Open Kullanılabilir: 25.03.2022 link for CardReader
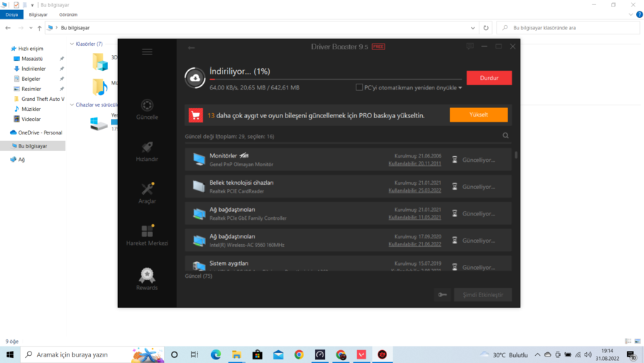The width and height of the screenshot is (644, 363). click(415, 190)
